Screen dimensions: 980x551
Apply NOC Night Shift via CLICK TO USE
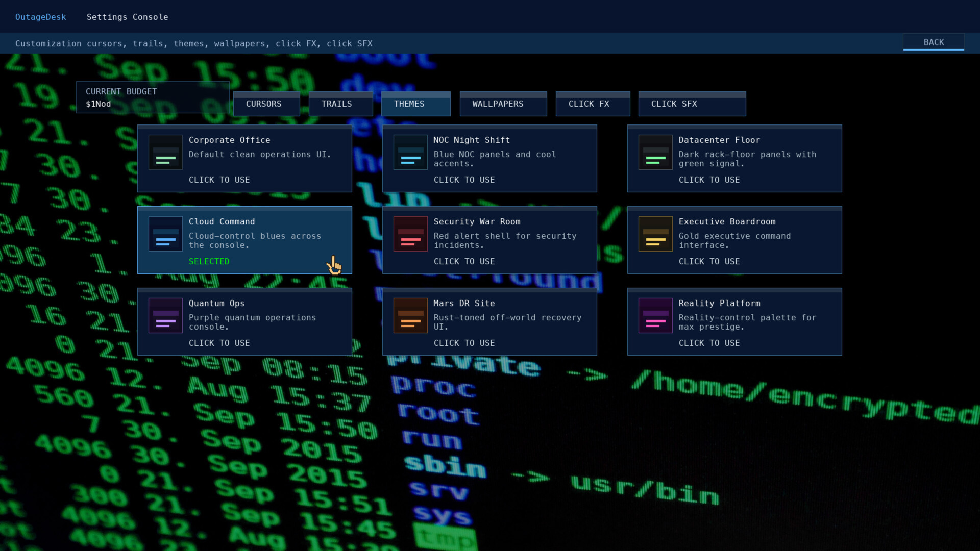click(x=464, y=180)
